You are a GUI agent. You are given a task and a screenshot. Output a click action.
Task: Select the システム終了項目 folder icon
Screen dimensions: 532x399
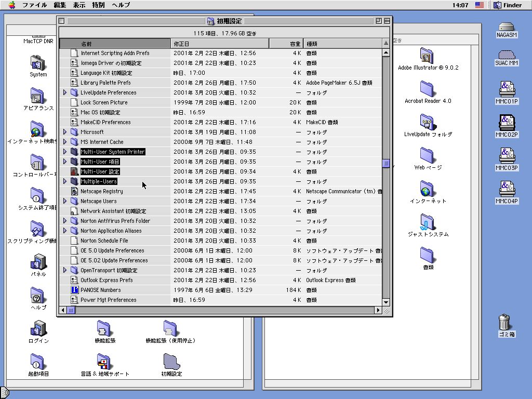pos(37,195)
